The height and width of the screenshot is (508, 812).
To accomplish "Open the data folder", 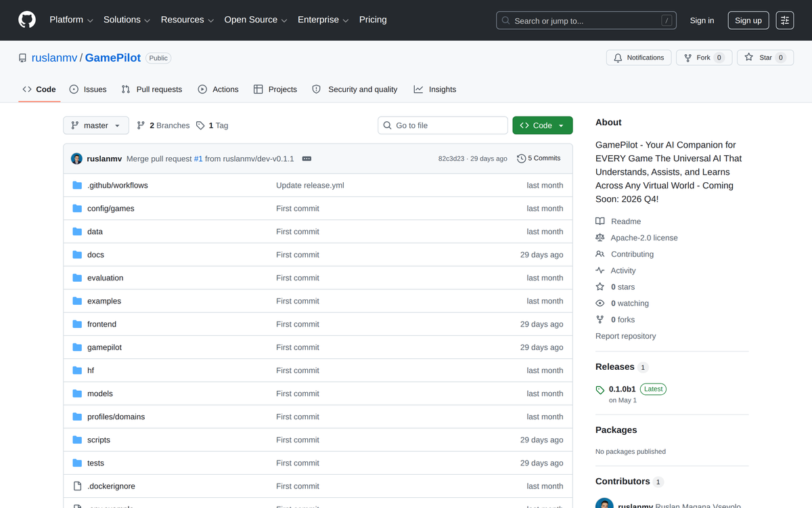I will (95, 232).
